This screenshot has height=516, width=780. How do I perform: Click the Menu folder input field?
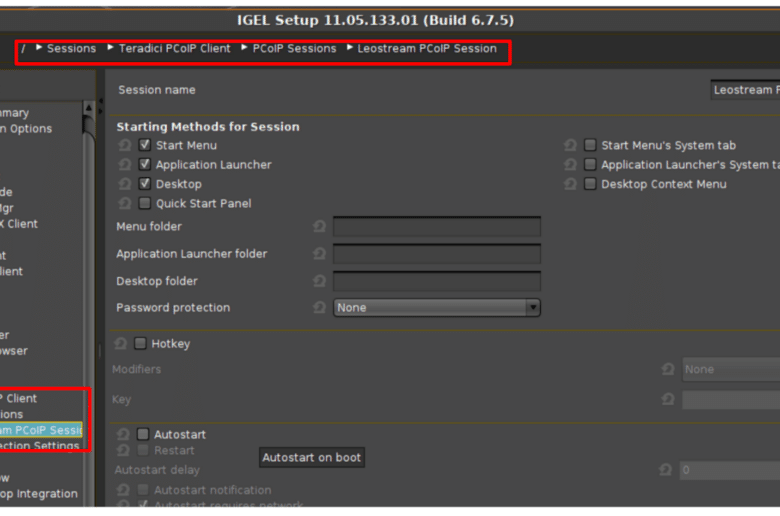[437, 226]
